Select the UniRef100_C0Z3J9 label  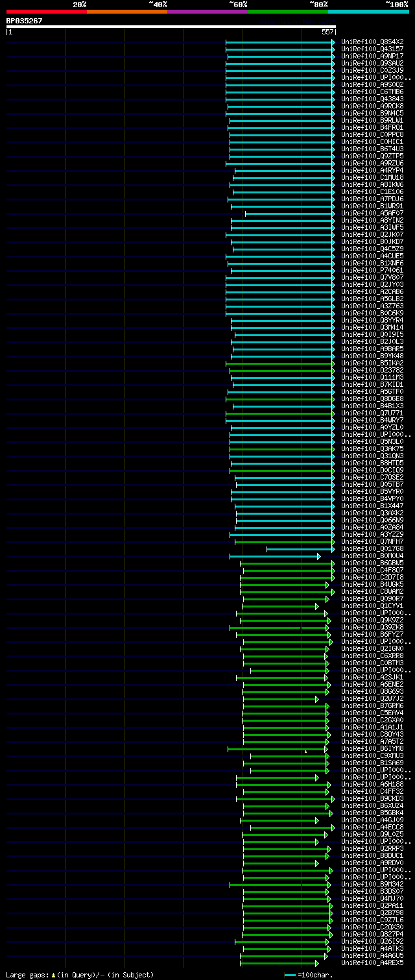pyautogui.click(x=372, y=70)
